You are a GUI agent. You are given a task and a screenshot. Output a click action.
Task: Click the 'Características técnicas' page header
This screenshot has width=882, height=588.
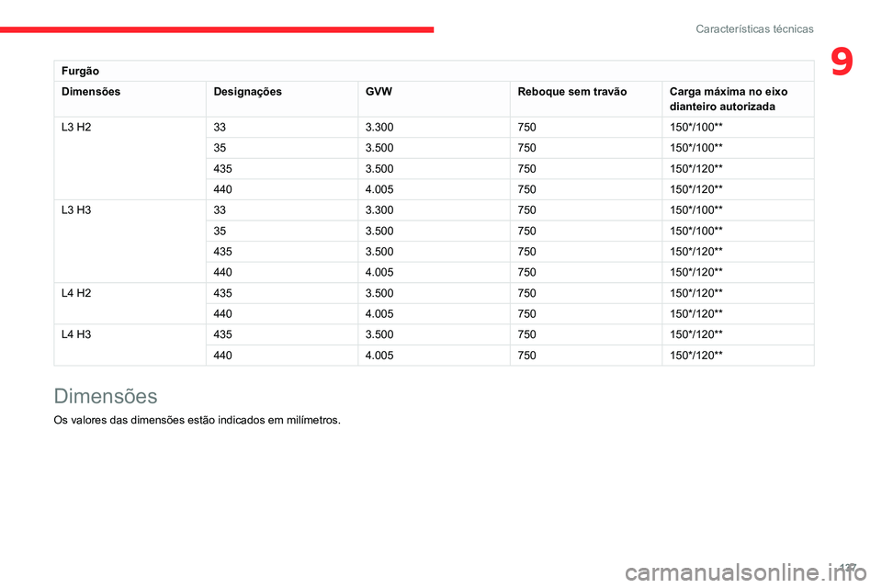pyautogui.click(x=754, y=29)
